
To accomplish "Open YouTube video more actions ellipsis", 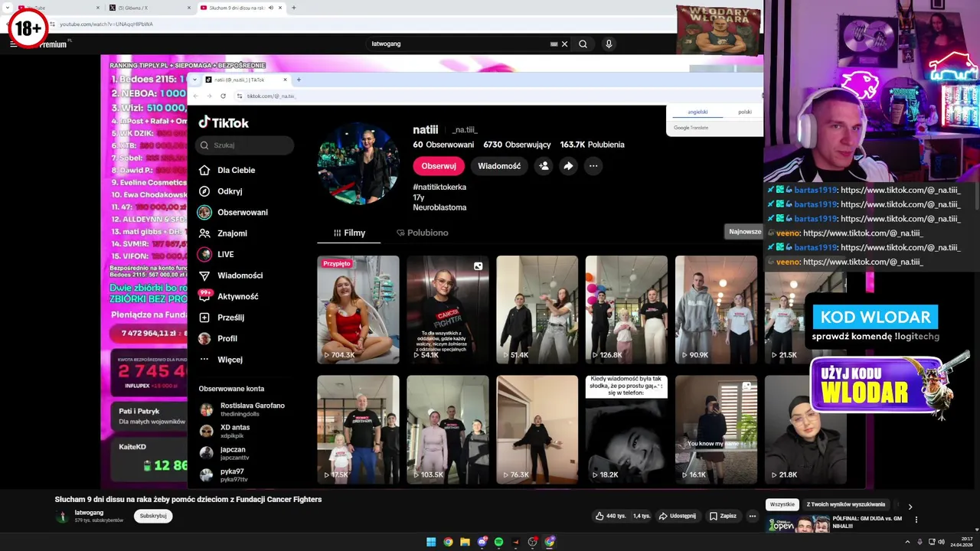I will coord(752,516).
